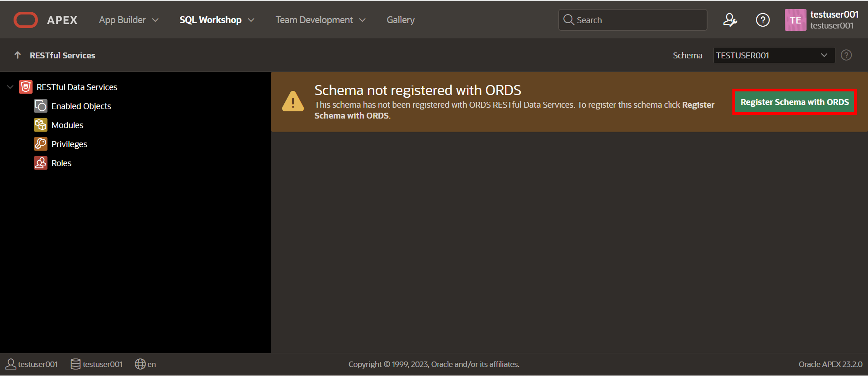Screen dimensions: 868x376
Task: Open SQL Workshop in the top menu
Action: (210, 20)
